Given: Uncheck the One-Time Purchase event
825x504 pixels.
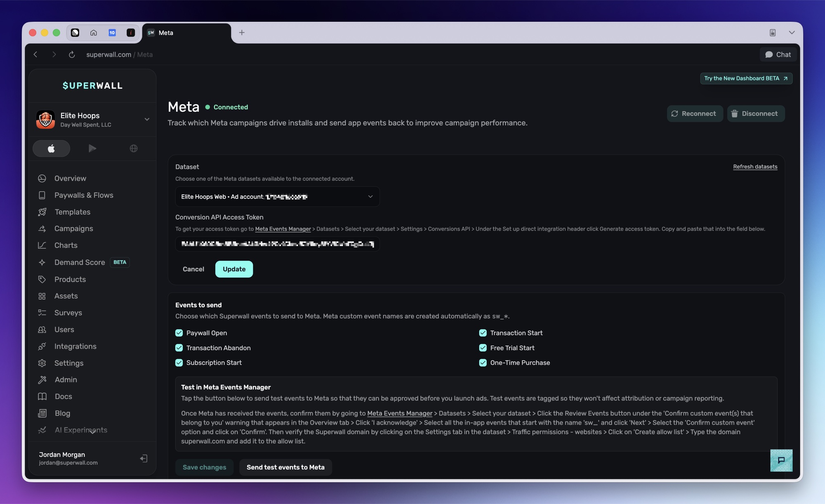Looking at the screenshot, I should pos(483,363).
